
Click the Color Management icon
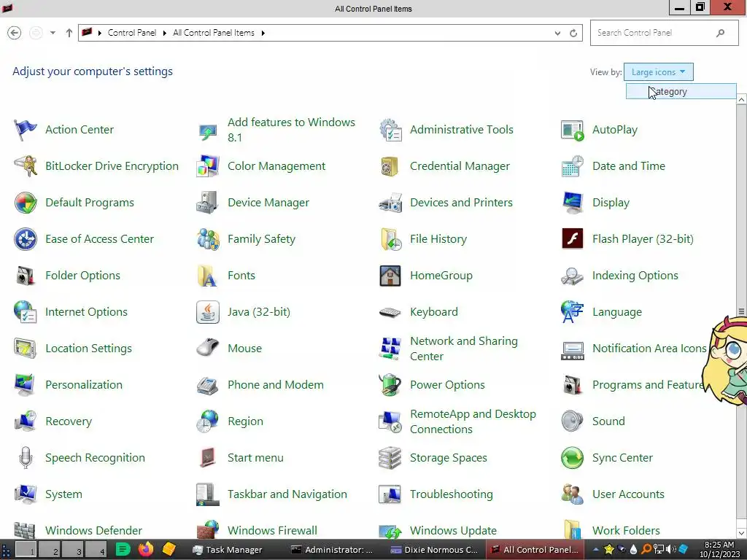click(x=208, y=166)
